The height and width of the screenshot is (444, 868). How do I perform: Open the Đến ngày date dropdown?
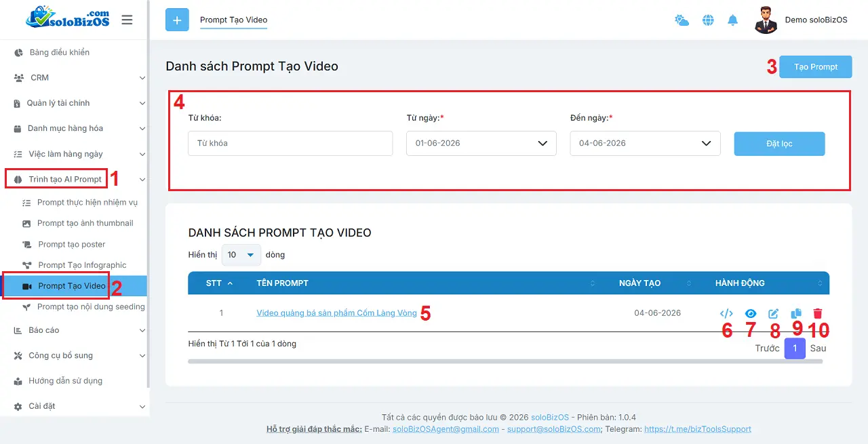tap(645, 144)
